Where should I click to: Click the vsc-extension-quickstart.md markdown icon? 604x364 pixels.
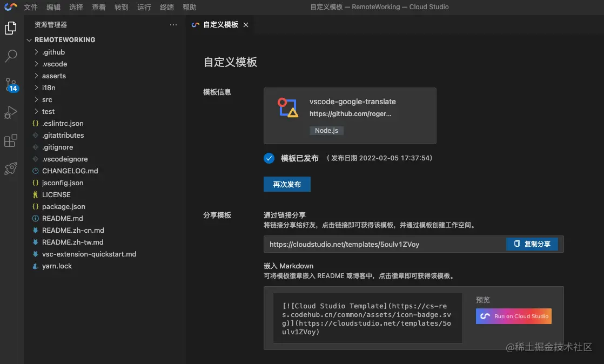click(36, 254)
